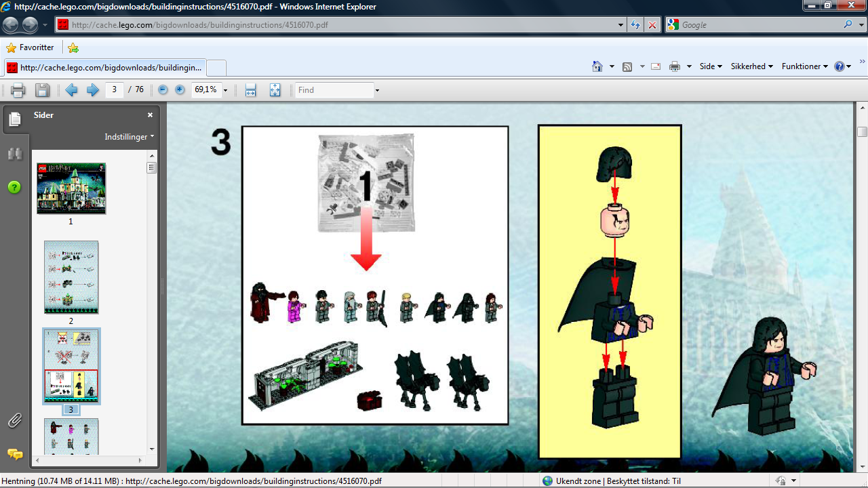
Task: Open the Indstillinger options dropdown
Action: [x=129, y=137]
